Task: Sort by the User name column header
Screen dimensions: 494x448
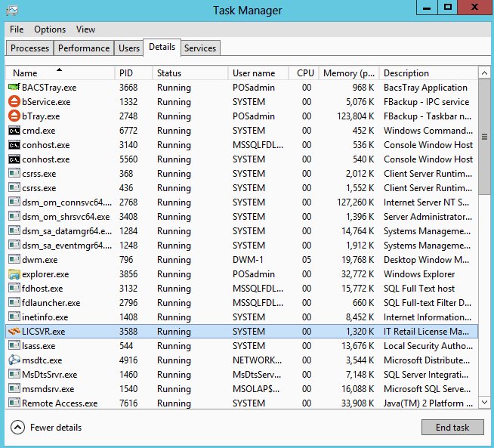Action: (x=258, y=73)
